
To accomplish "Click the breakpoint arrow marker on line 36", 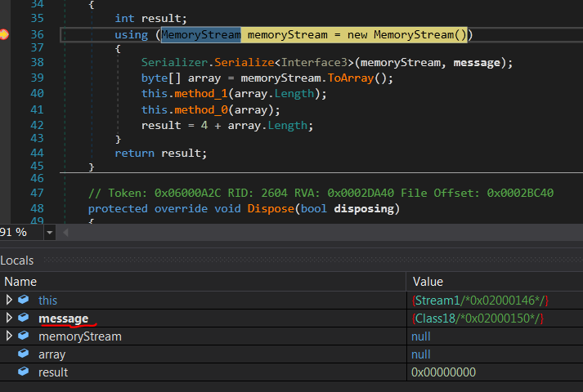I will (x=4, y=34).
